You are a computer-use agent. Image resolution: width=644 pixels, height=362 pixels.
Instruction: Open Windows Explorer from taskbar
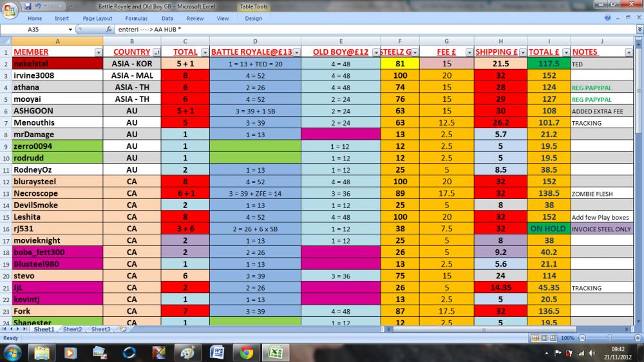coord(41,352)
